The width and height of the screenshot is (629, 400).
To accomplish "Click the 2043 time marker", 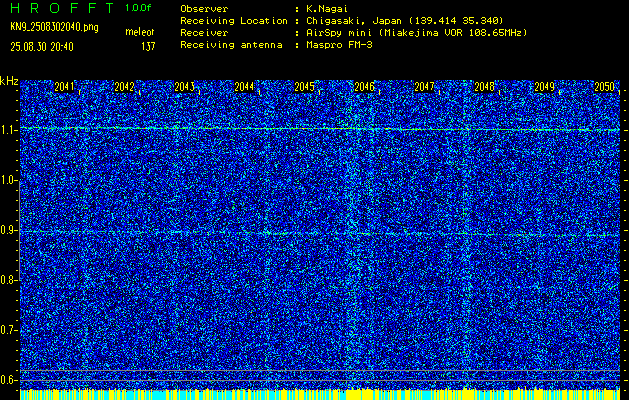I will [184, 87].
